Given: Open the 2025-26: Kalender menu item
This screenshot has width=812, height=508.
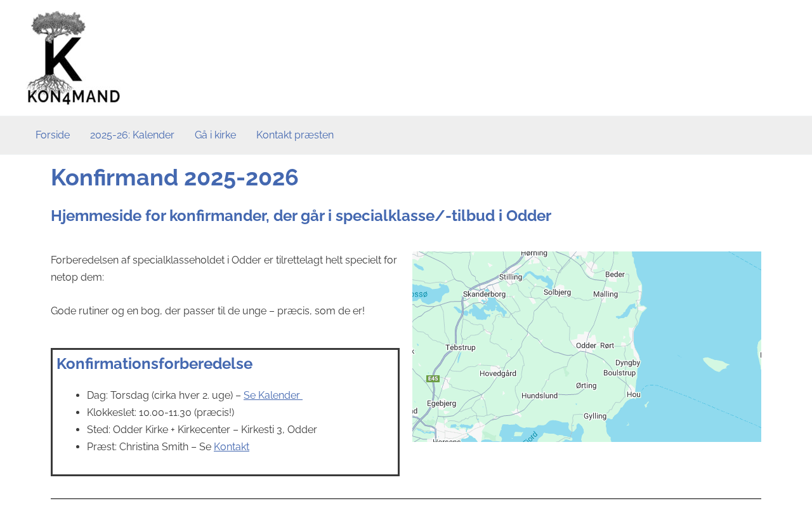Looking at the screenshot, I should pos(132,135).
